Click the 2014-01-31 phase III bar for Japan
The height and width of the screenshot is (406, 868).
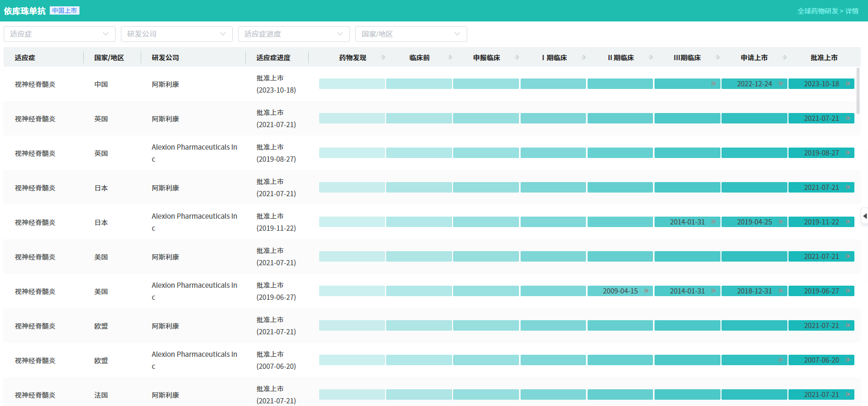(x=687, y=222)
